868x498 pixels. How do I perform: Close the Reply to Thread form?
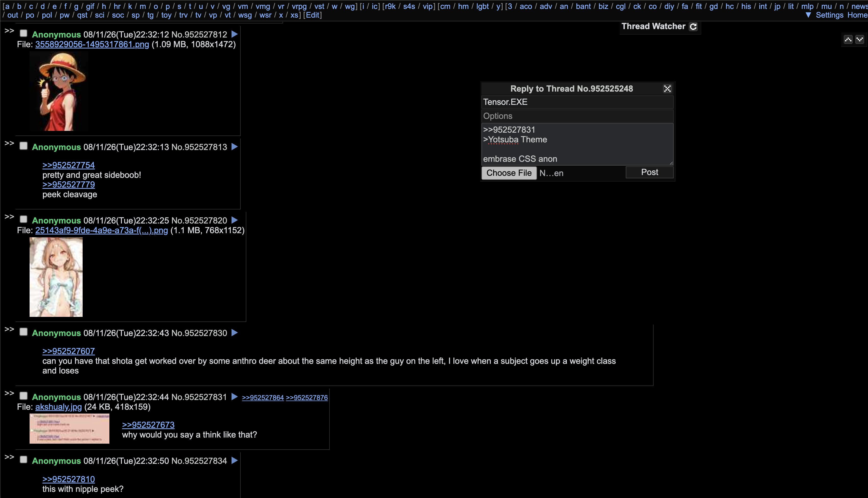(x=667, y=89)
